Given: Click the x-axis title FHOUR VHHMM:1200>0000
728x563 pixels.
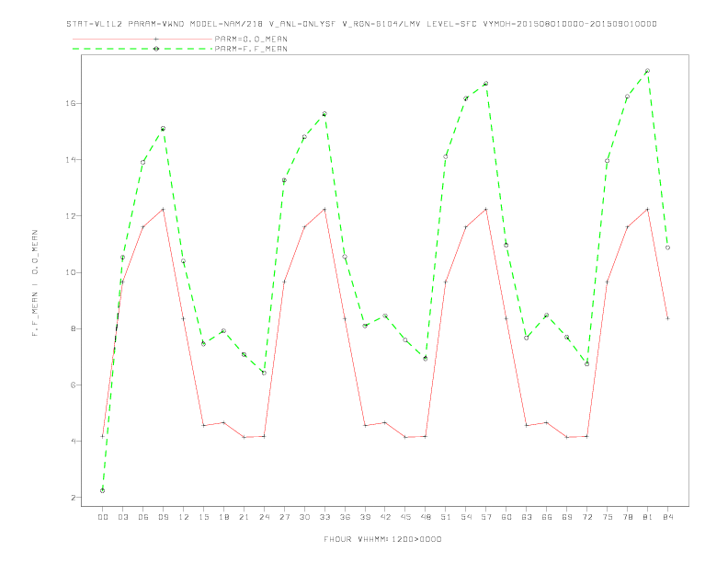Looking at the screenshot, I should [382, 539].
